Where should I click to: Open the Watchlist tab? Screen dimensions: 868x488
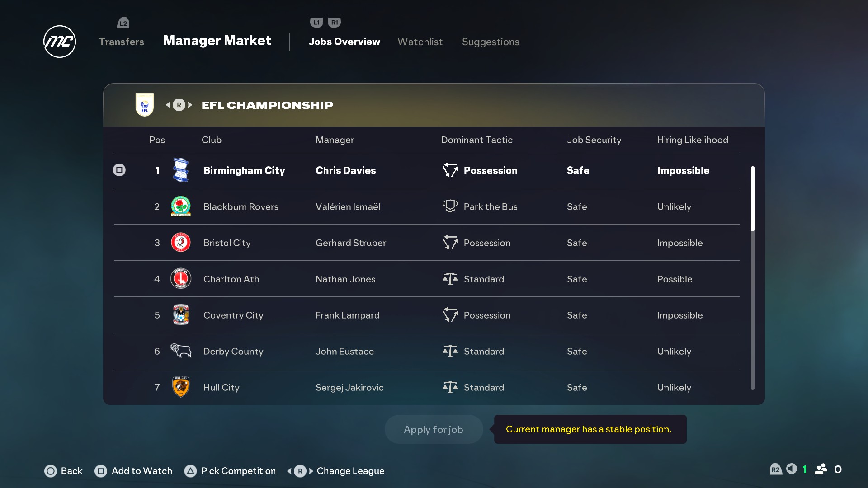pos(420,42)
